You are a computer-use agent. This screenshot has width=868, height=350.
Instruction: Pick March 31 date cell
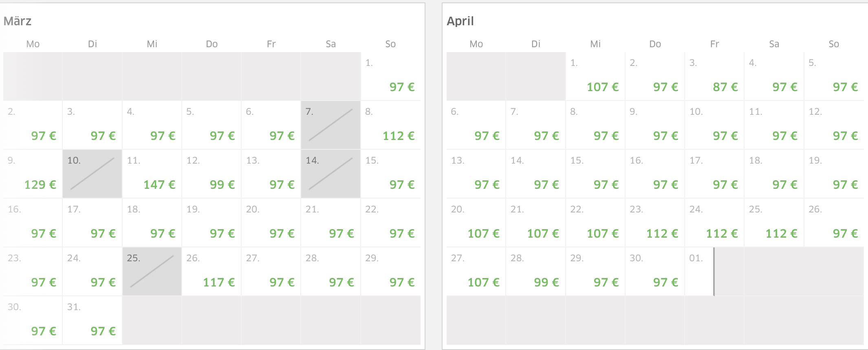click(92, 321)
